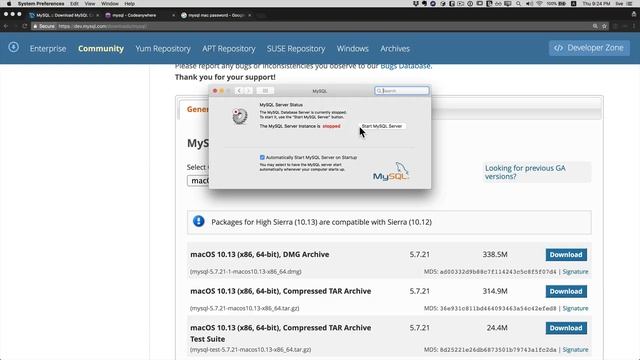The image size is (640, 360).
Task: Click the download circle icon in the blue navbar
Action: [x=13, y=47]
